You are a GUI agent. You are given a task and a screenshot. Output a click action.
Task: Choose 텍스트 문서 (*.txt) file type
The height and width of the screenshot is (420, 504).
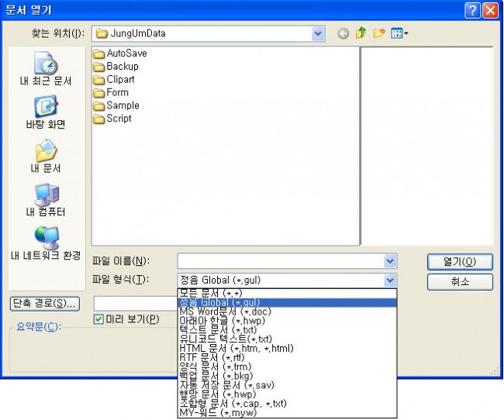[287, 329]
